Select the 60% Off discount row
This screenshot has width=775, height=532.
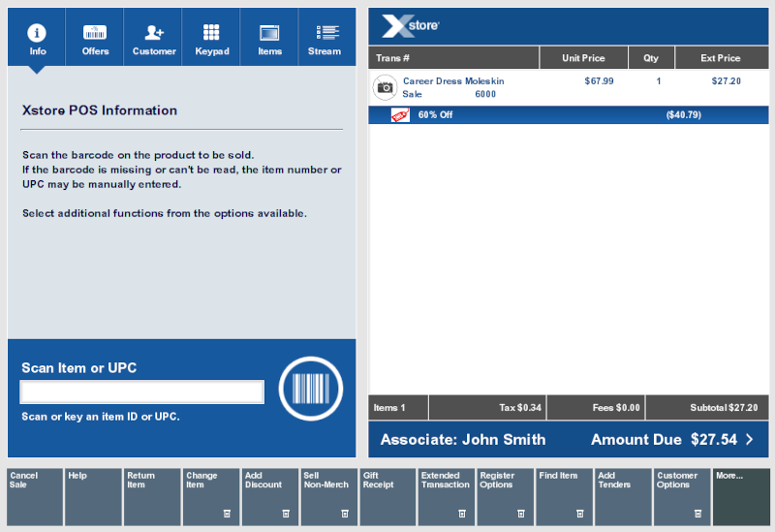[569, 114]
